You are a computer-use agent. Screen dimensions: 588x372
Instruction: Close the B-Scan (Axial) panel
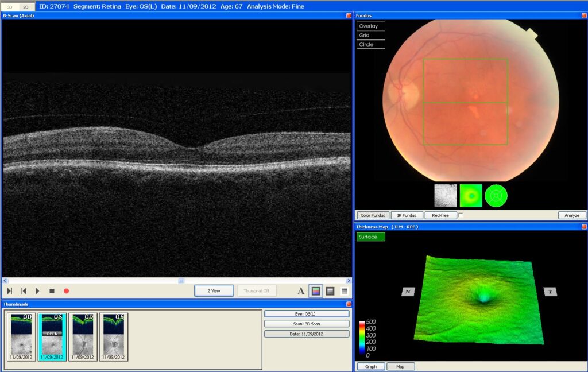[349, 15]
